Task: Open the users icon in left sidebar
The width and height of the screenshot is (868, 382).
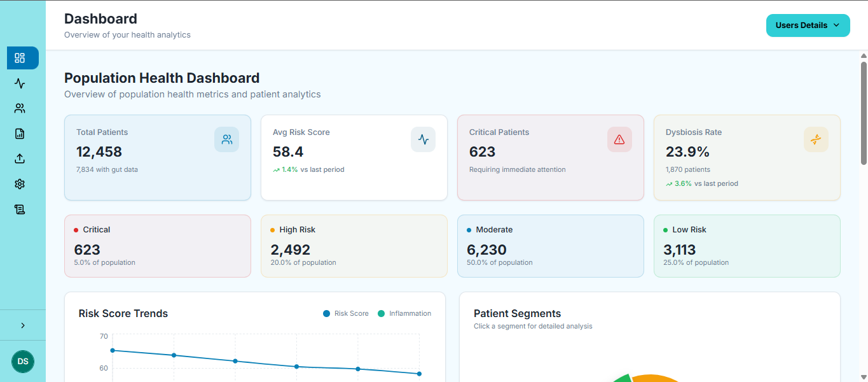Action: coord(20,108)
